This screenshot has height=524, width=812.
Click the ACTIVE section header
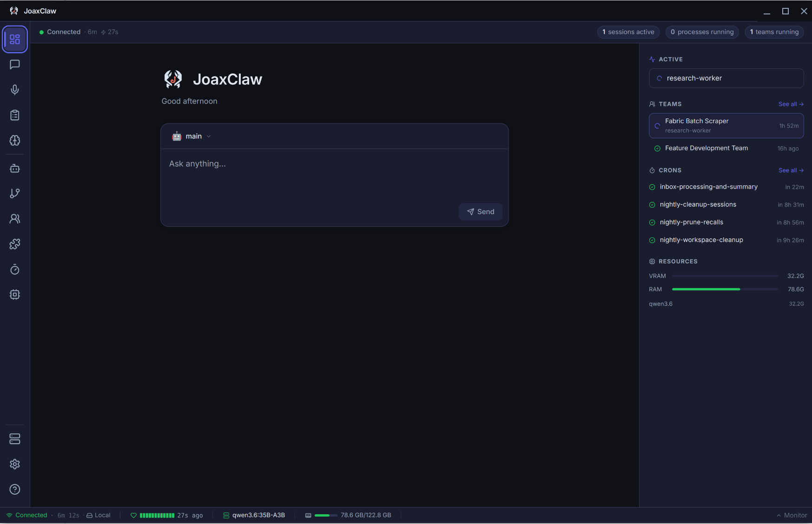666,59
